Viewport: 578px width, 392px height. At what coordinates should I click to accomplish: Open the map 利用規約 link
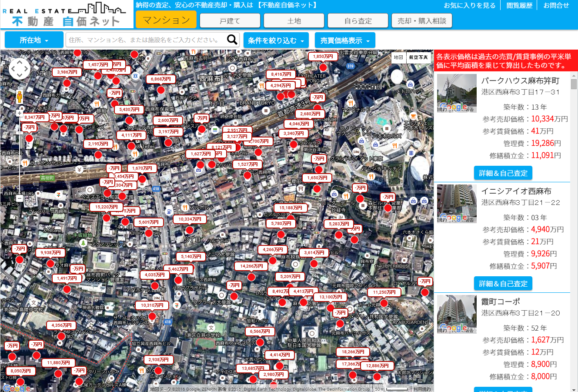(422, 389)
